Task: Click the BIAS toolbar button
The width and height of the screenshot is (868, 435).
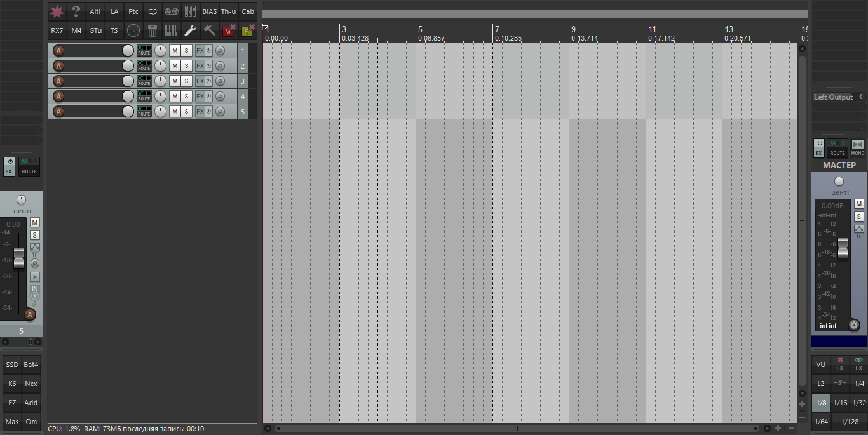Action: point(209,11)
